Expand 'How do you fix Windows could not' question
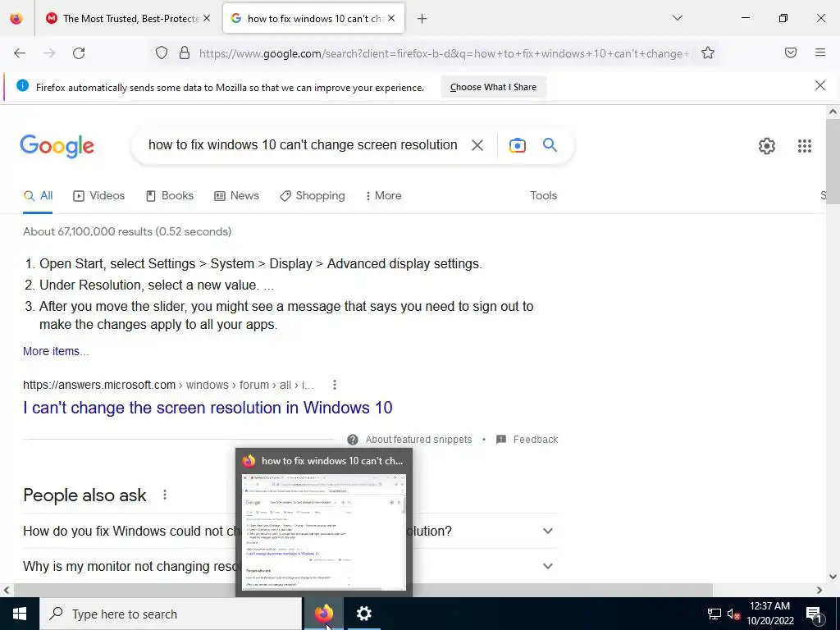840x630 pixels. (290, 531)
